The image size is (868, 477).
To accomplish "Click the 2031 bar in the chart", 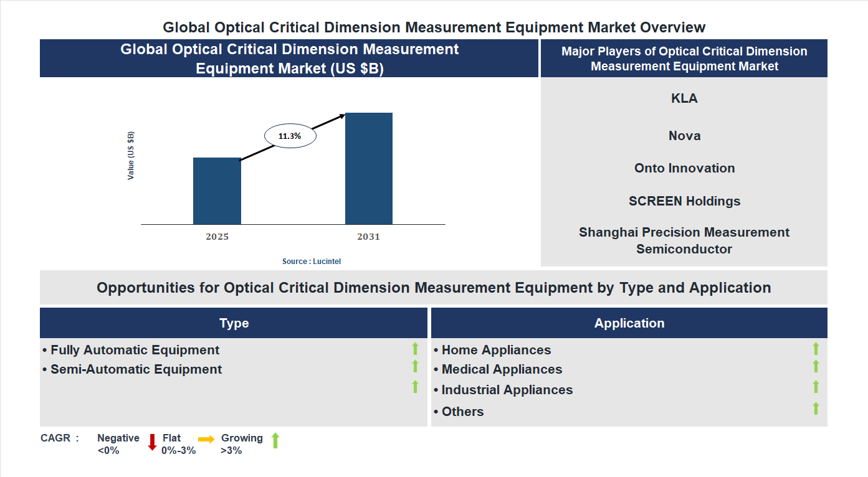I will pos(369,168).
